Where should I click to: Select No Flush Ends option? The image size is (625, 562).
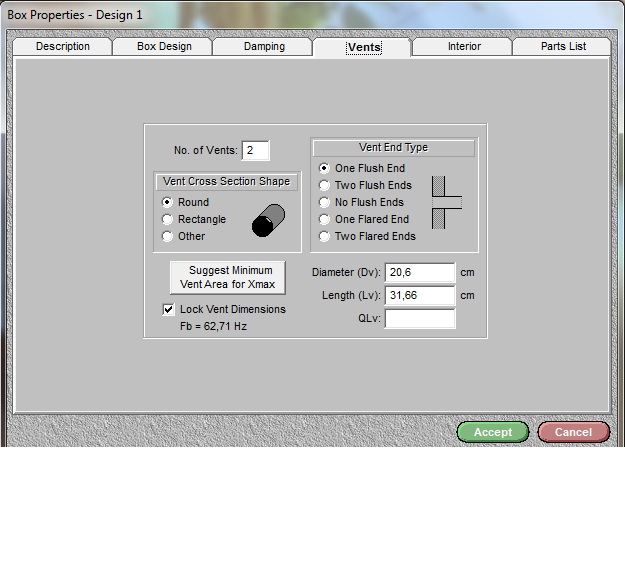[361, 202]
